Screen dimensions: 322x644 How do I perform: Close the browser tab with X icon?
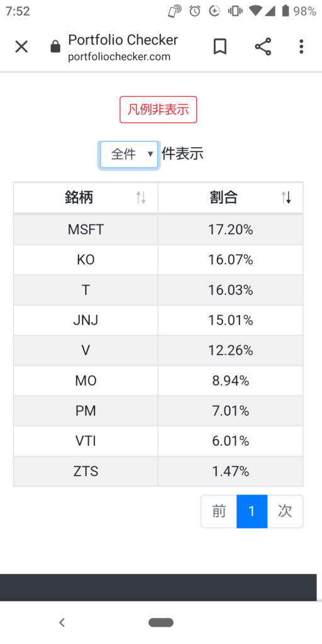tap(21, 47)
